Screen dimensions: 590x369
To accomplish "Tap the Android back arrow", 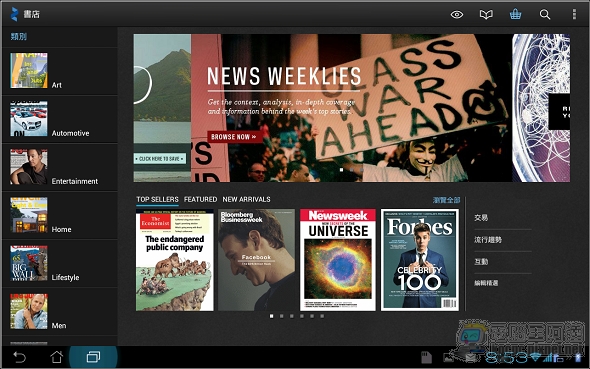I will (19, 357).
